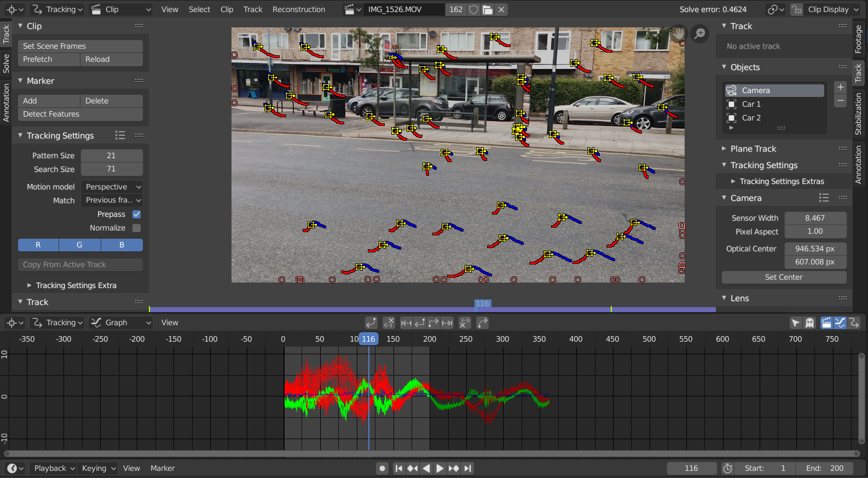Open the Graph view dropdown
The image size is (868, 478).
pos(121,322)
